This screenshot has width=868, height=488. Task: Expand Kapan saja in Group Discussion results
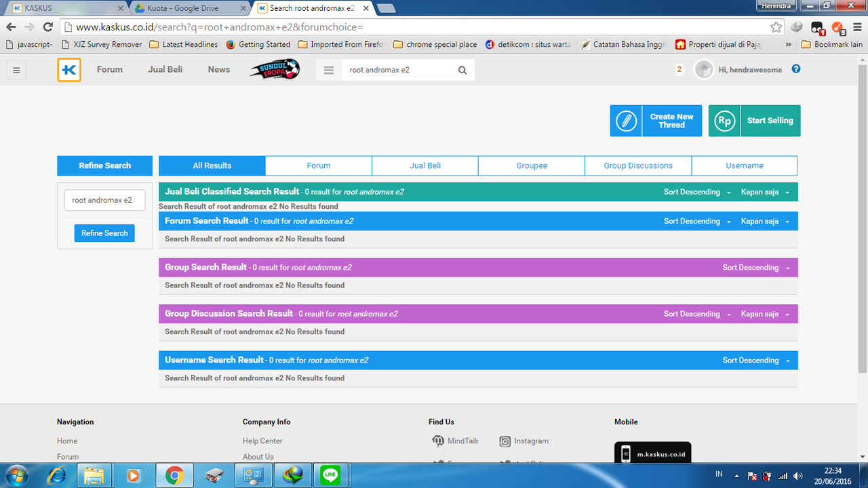tap(765, 314)
